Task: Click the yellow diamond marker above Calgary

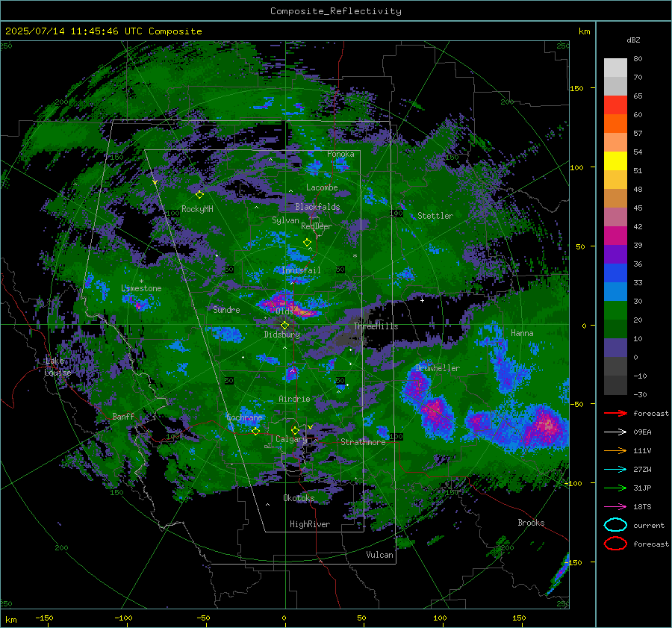Action: (295, 430)
